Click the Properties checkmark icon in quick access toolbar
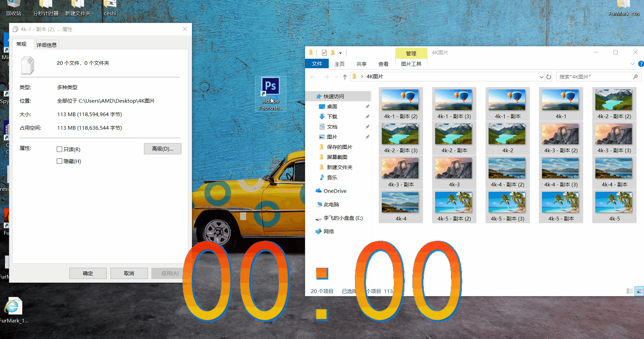 324,53
